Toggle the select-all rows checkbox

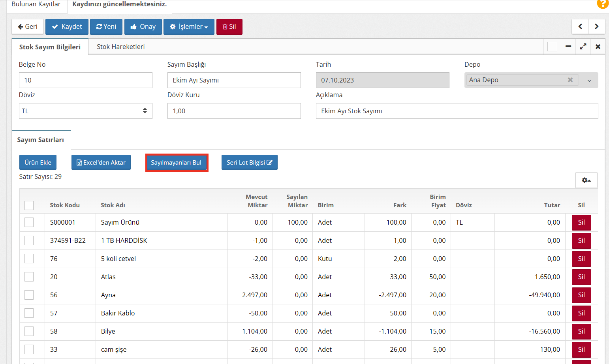(x=29, y=205)
